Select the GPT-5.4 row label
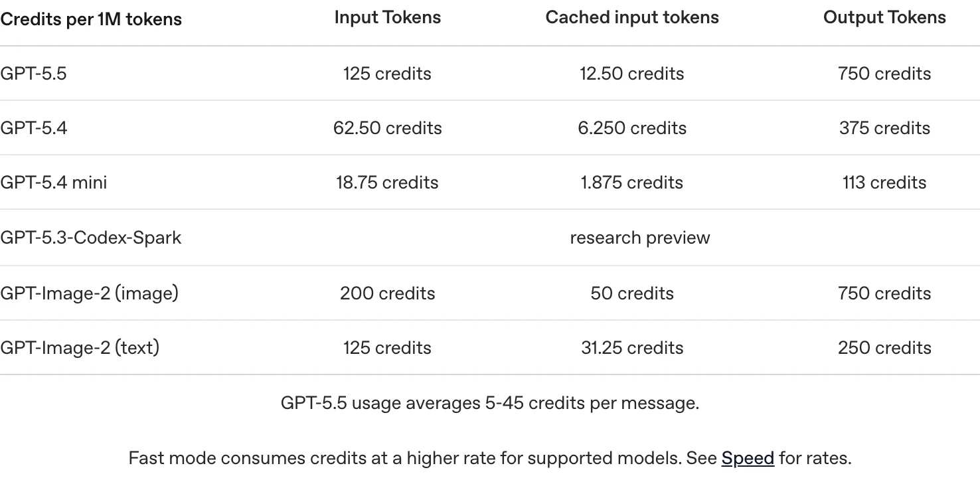This screenshot has width=980, height=486. tap(33, 128)
